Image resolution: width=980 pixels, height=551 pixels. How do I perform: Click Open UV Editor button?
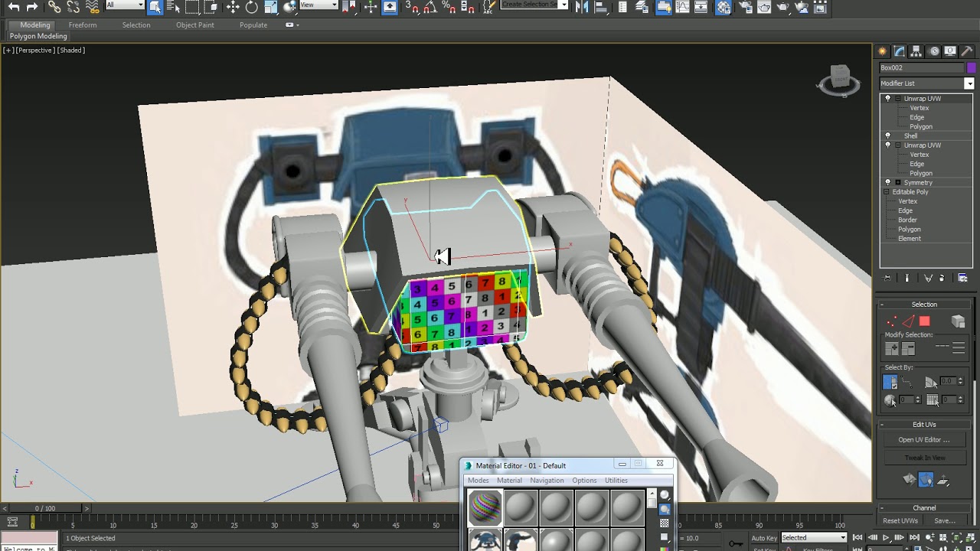point(924,440)
